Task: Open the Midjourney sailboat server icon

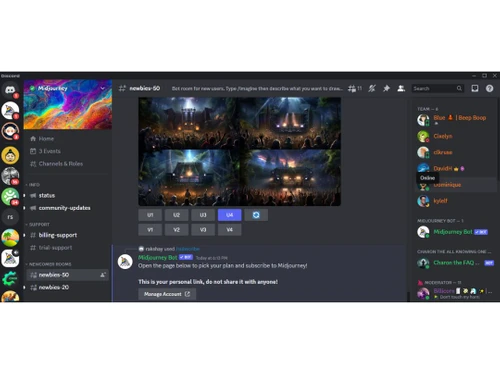Action: click(10, 110)
